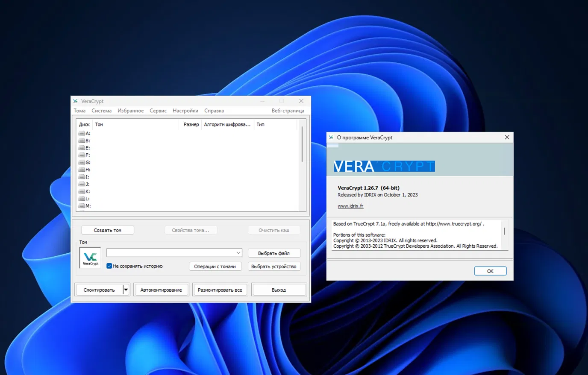Click the Веб-страница menu item
Viewport: 588px width, 375px height.
(288, 111)
